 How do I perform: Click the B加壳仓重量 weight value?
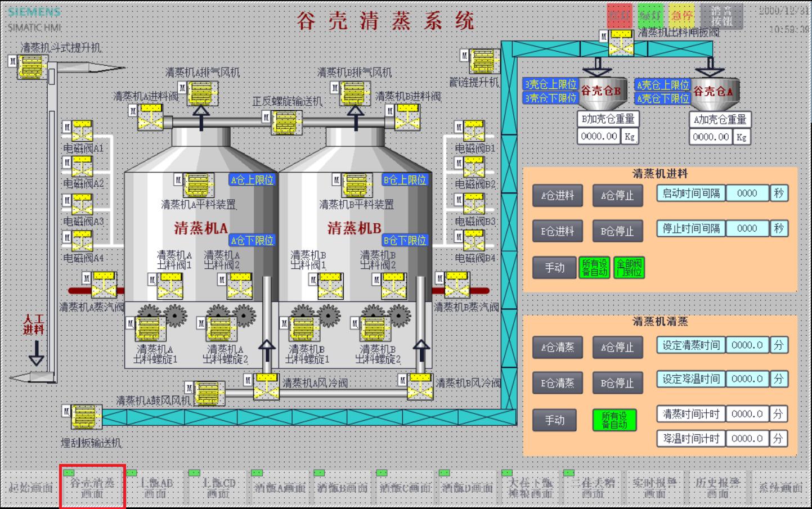pos(599,136)
